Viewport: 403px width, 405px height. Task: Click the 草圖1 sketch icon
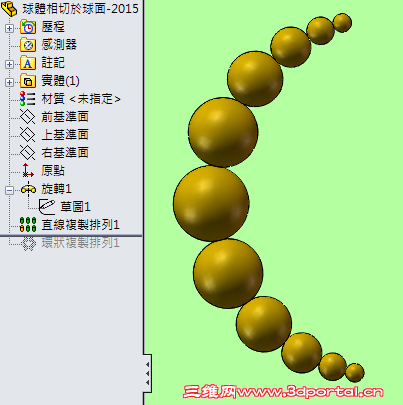47,207
